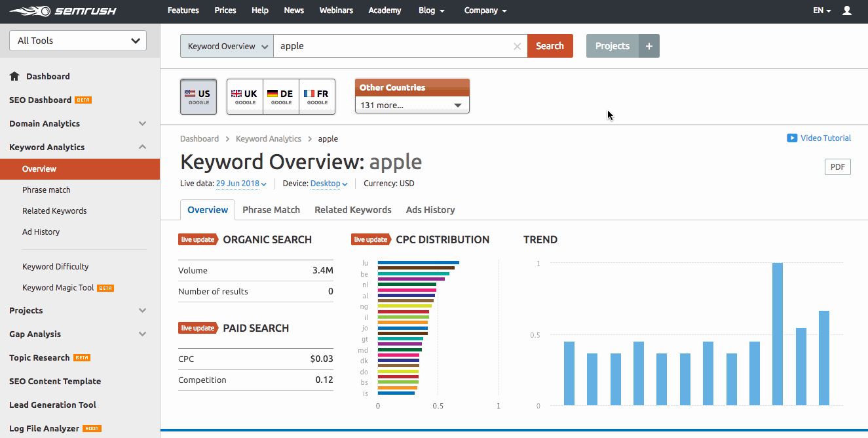868x438 pixels.
Task: Click the Volume value 3.4M
Action: click(x=322, y=270)
